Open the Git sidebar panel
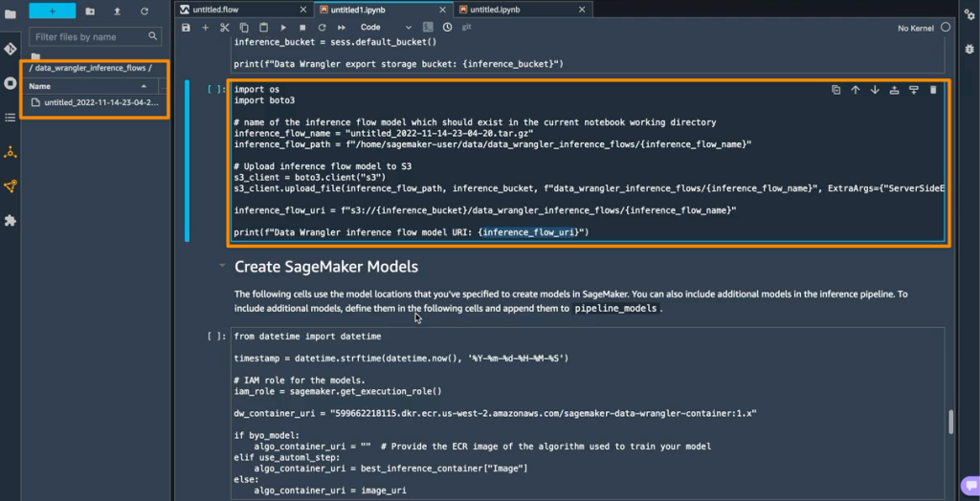 pos(11,49)
